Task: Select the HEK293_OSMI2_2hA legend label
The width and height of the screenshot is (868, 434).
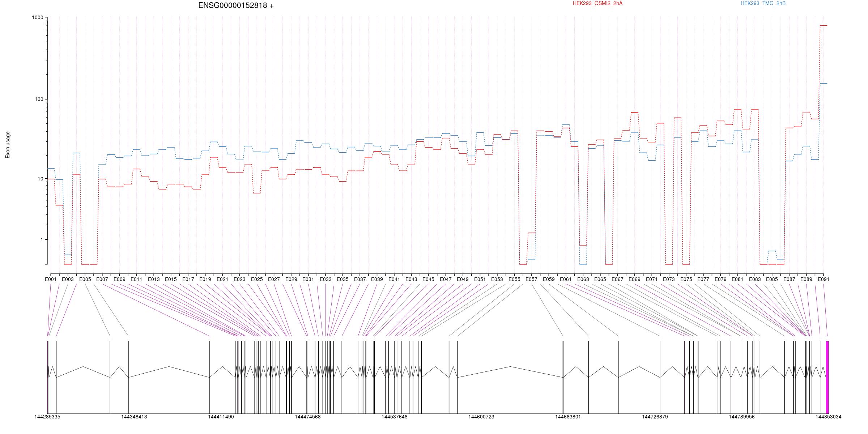Action: (597, 3)
